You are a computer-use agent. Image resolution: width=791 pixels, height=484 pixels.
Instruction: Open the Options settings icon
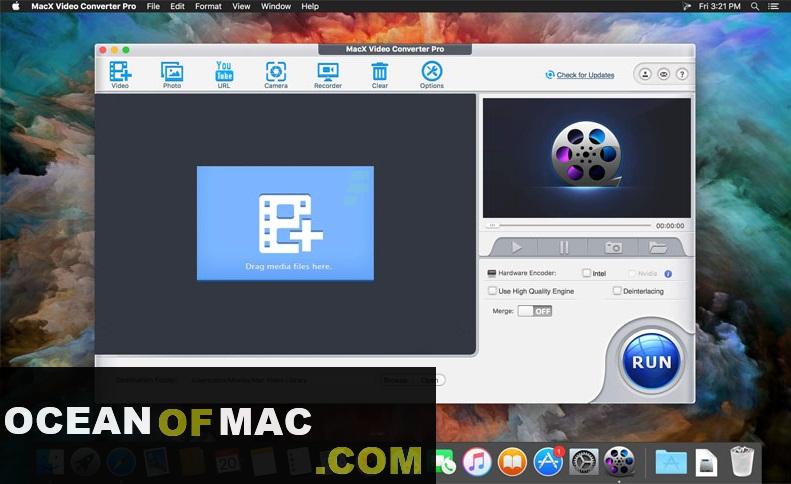coord(432,74)
